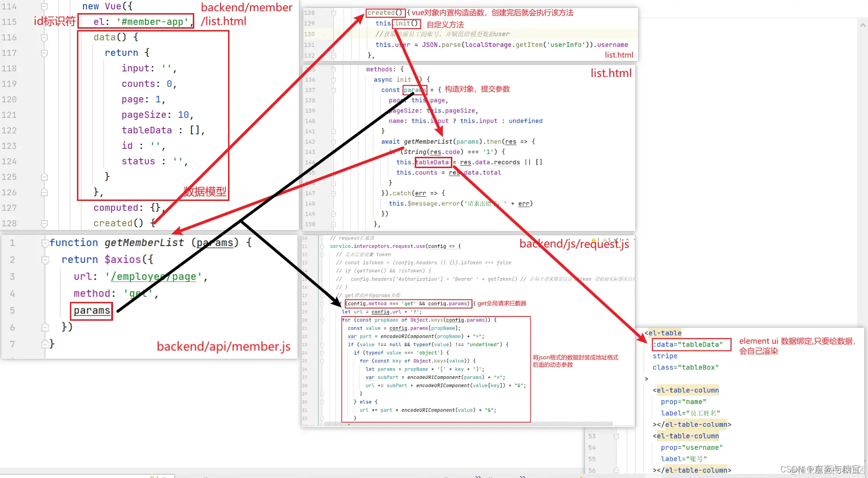The height and width of the screenshot is (478, 868).
Task: Click the 'pageSize: 10,' line in data()
Action: 157,115
